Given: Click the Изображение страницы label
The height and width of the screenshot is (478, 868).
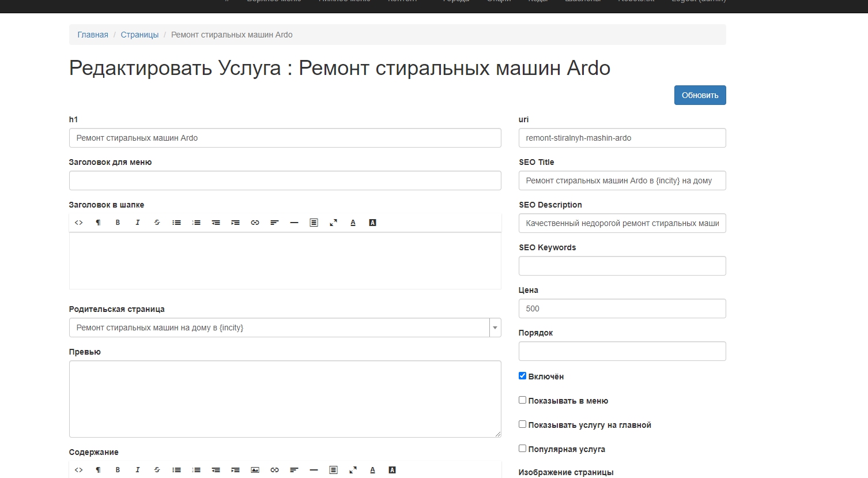Looking at the screenshot, I should 566,472.
